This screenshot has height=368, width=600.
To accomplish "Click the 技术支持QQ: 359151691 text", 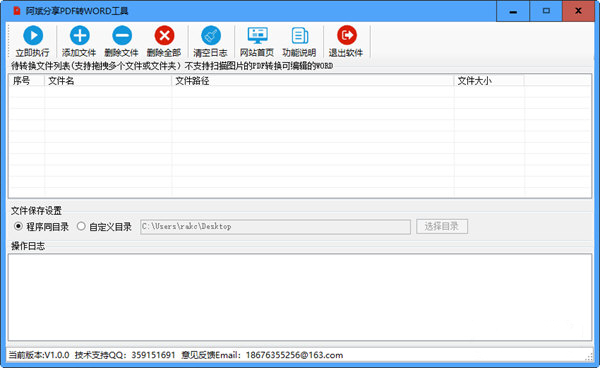I will pyautogui.click(x=125, y=355).
